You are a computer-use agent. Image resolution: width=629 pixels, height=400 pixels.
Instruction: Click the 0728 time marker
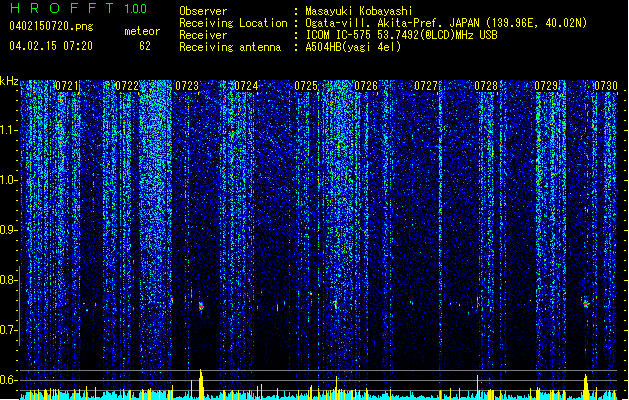point(486,86)
